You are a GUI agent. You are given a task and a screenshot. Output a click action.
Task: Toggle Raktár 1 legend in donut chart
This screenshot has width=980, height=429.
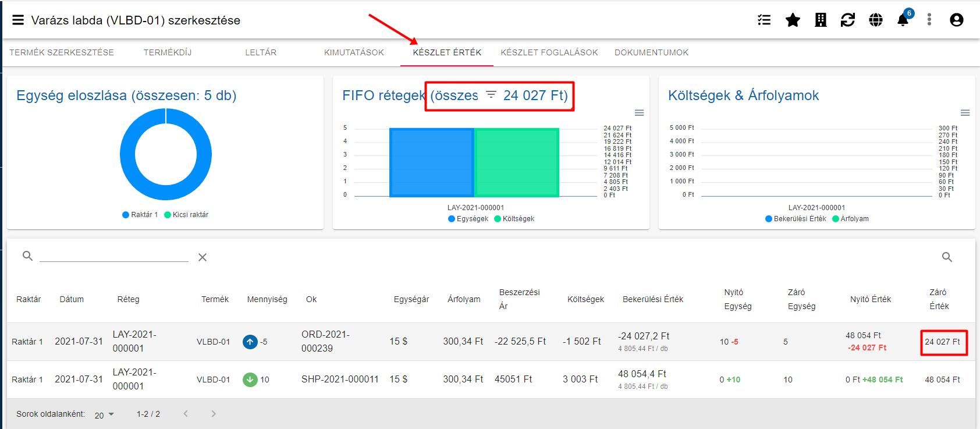(x=140, y=215)
